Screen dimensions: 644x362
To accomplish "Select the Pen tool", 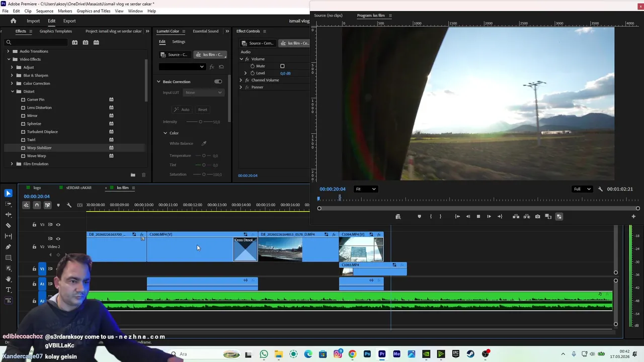I will coord(8,247).
